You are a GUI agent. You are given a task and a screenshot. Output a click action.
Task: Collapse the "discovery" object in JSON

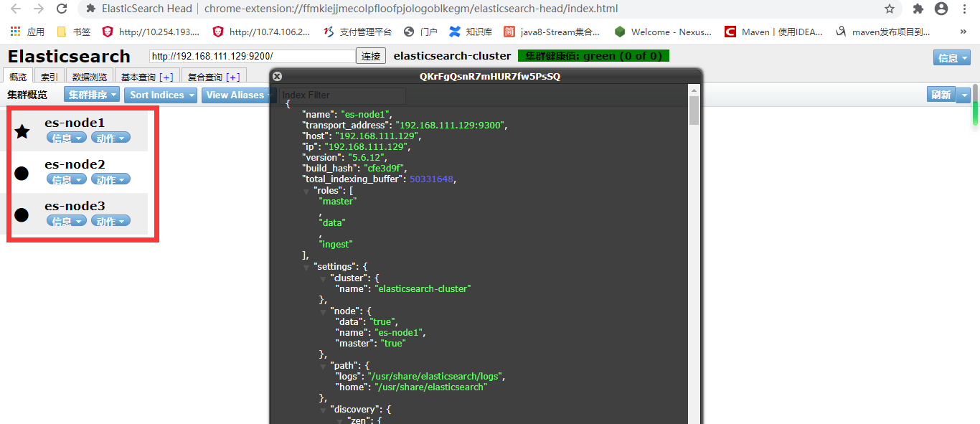[x=323, y=410]
